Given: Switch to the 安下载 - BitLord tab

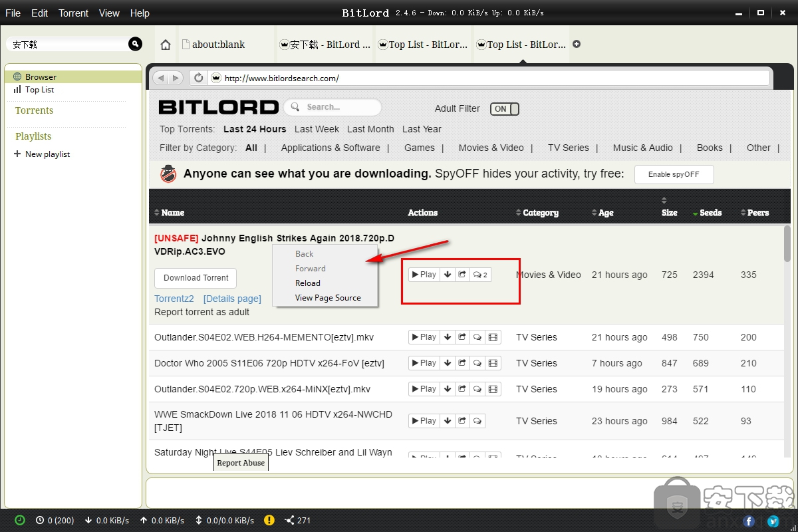Looking at the screenshot, I should pos(325,45).
